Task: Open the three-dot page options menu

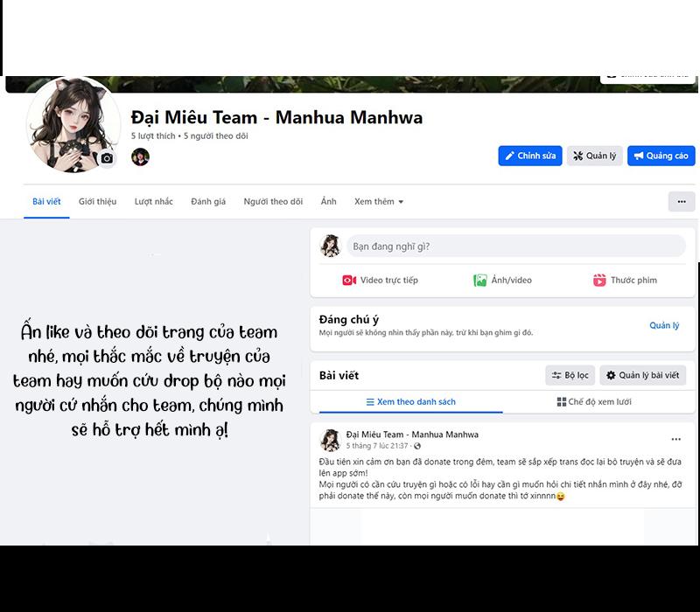Action: point(682,202)
